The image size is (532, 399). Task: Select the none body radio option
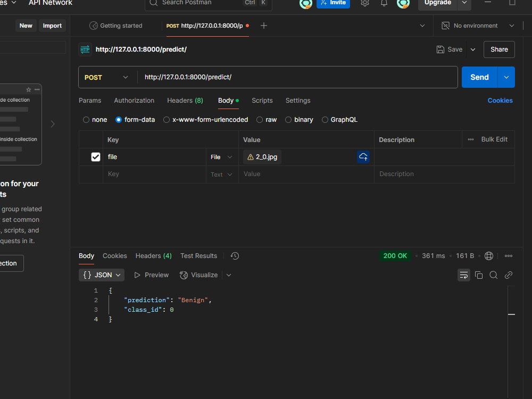(x=86, y=120)
